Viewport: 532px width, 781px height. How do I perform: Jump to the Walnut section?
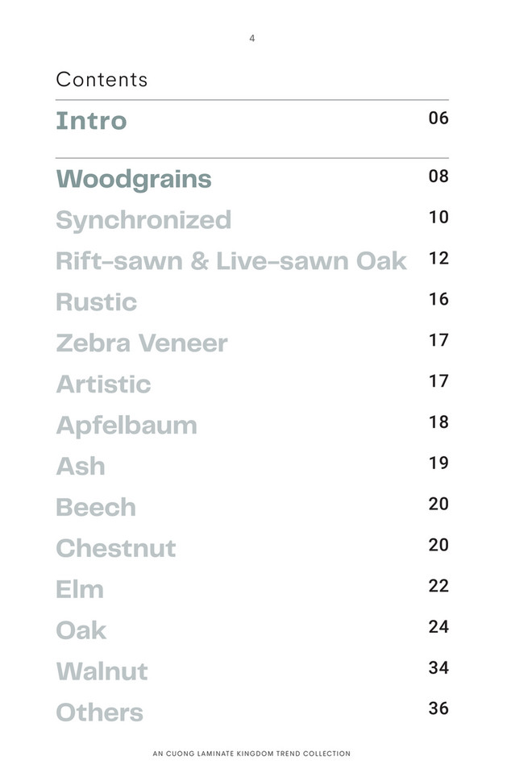(x=102, y=672)
